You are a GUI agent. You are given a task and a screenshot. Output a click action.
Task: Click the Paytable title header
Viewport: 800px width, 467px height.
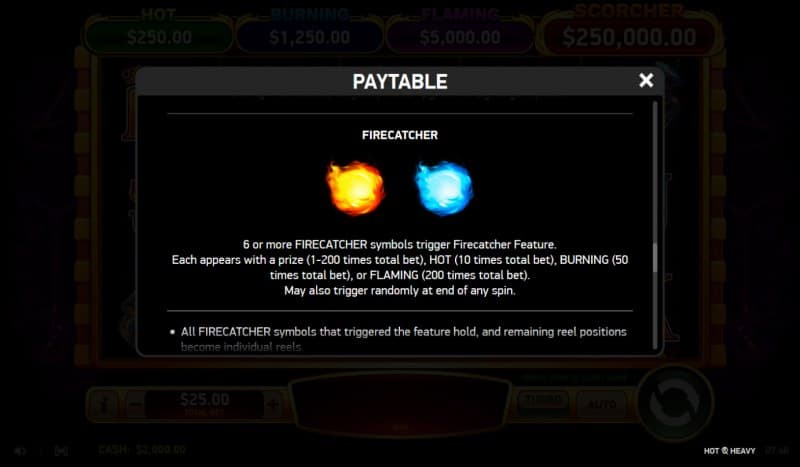[x=400, y=82]
